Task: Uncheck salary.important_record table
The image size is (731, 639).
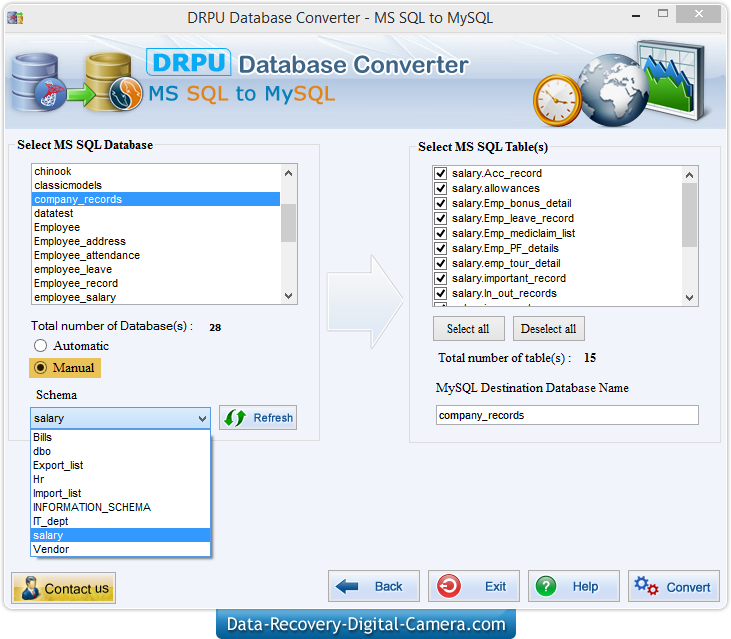Action: [x=441, y=278]
